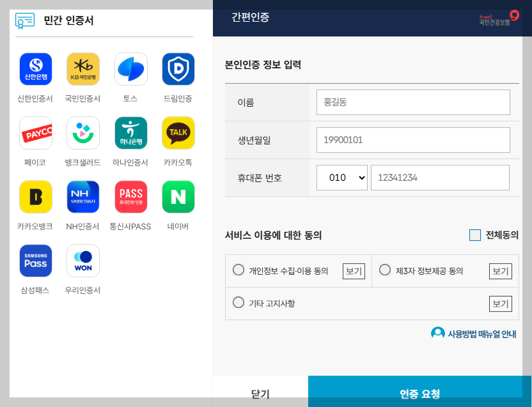Screen dimensions: 532x407
Task: Click 보기 for 개인정보 수집·이용 동의
Action: [354, 272]
